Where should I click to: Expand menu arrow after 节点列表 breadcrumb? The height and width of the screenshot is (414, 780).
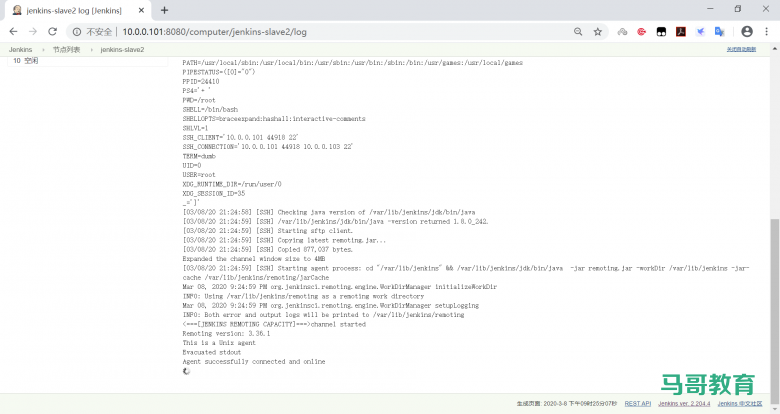[92, 49]
